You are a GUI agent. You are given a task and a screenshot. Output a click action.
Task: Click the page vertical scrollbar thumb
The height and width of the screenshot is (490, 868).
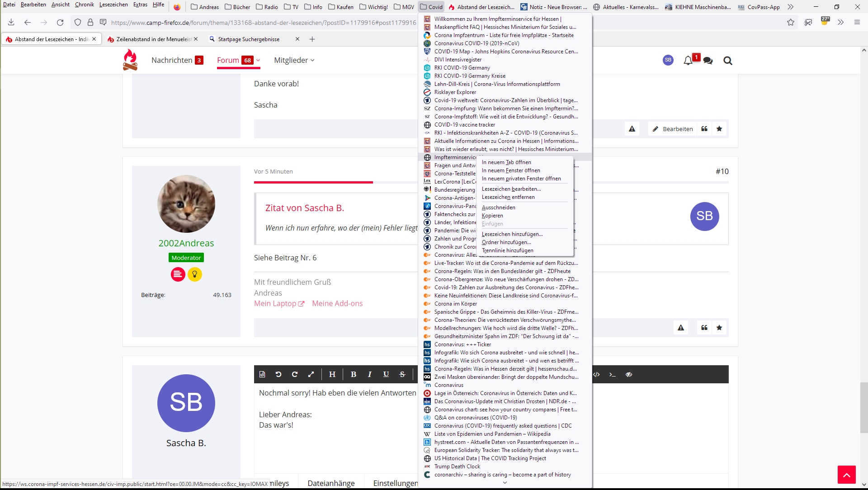864,407
